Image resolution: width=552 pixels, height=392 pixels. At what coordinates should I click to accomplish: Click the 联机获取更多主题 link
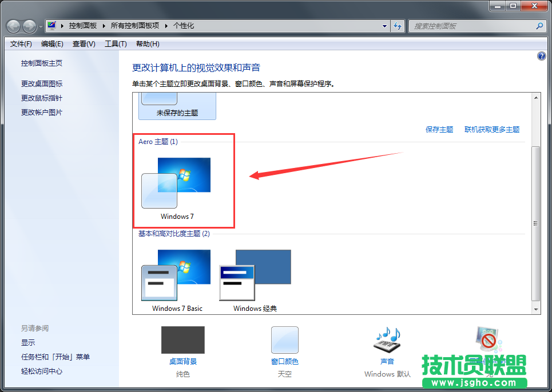pos(492,130)
